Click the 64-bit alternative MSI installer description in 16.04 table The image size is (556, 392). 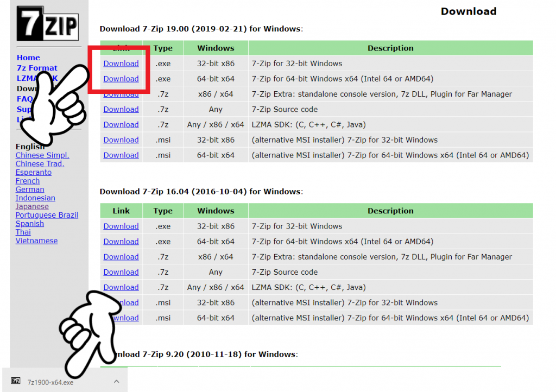pyautogui.click(x=390, y=318)
